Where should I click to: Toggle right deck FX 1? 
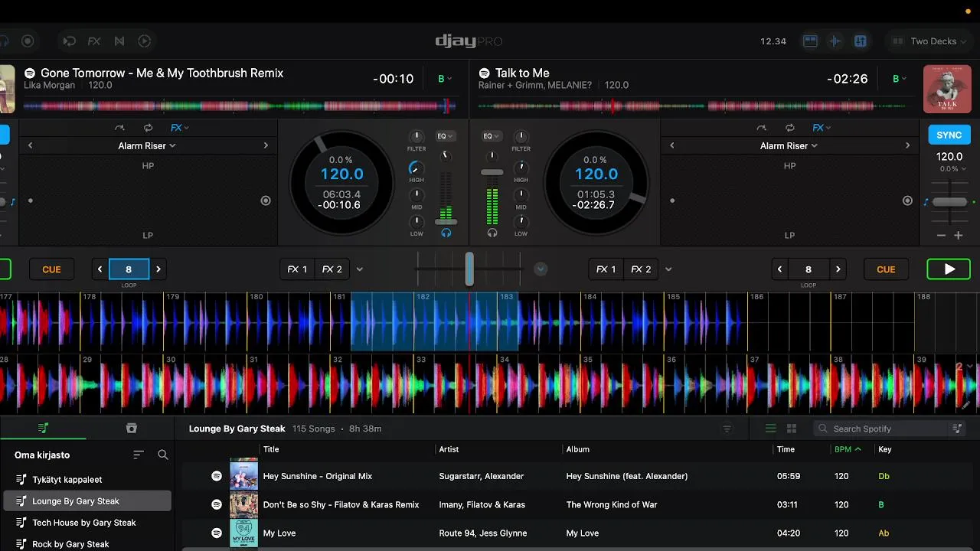[606, 269]
